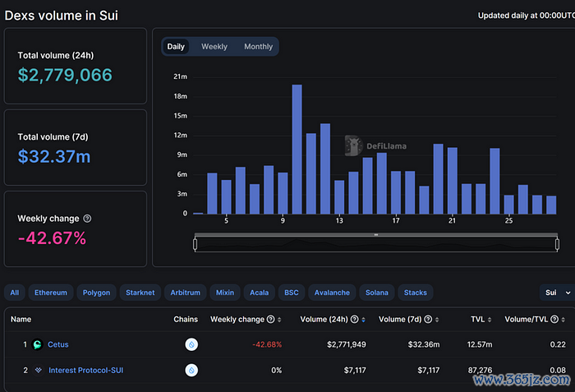Image resolution: width=575 pixels, height=392 pixels.
Task: Click help icon beside Volume (24h) header
Action: 355,320
